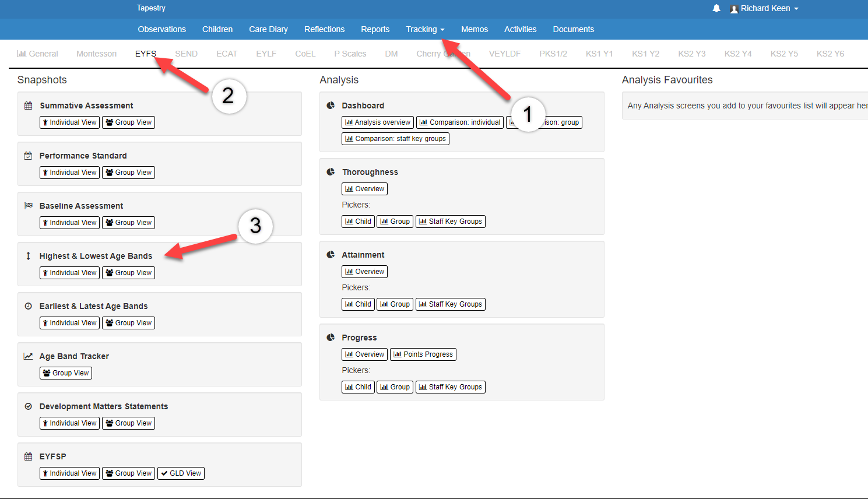Click the EYFSP calendar icon
The width and height of the screenshot is (868, 499).
click(28, 456)
